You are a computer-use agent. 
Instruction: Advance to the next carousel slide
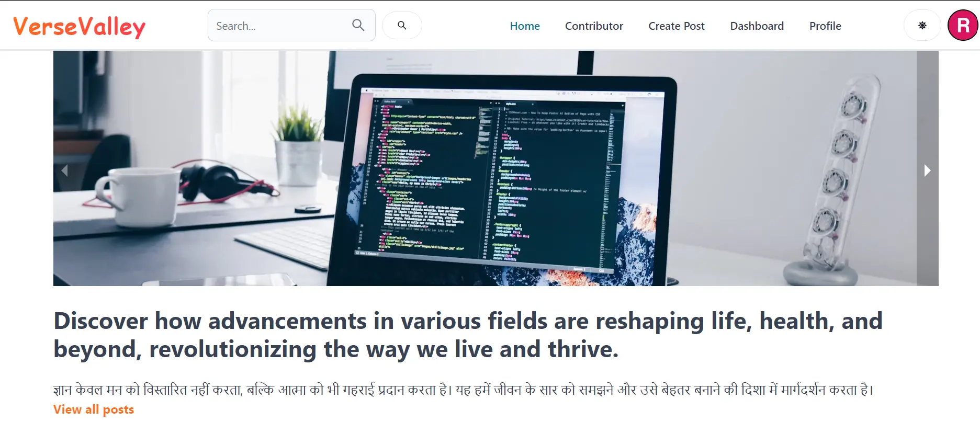coord(927,170)
